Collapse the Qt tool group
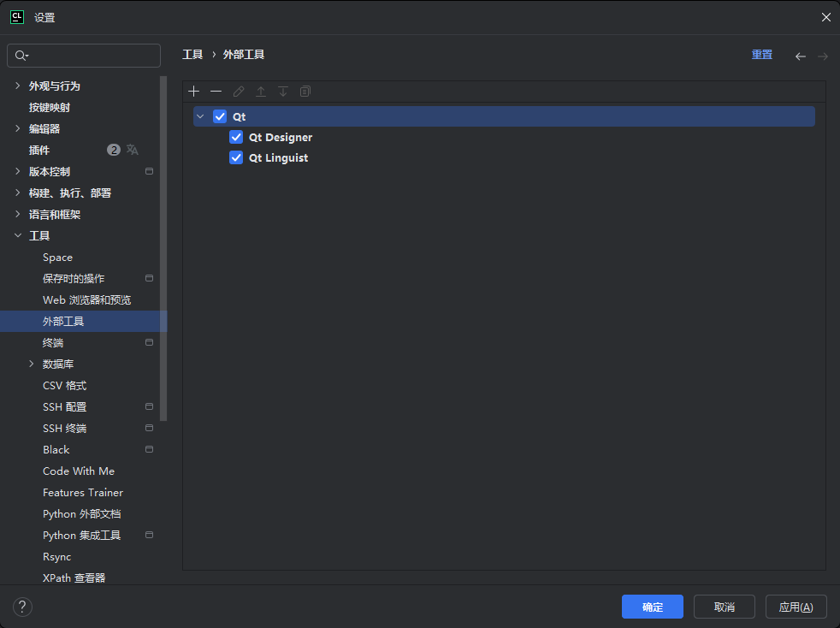The image size is (840, 628). click(x=200, y=116)
